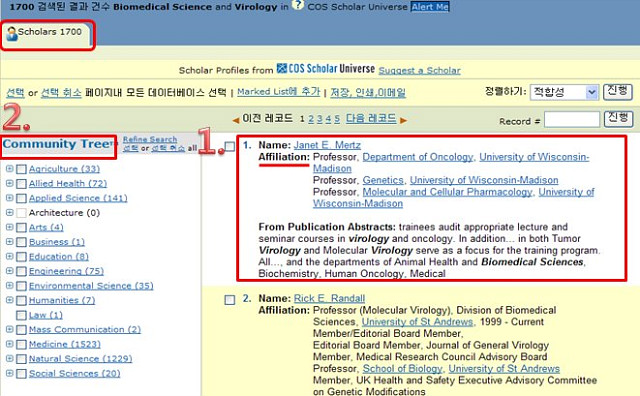This screenshot has height=396, width=640.
Task: Go to results page 2
Action: [311, 119]
